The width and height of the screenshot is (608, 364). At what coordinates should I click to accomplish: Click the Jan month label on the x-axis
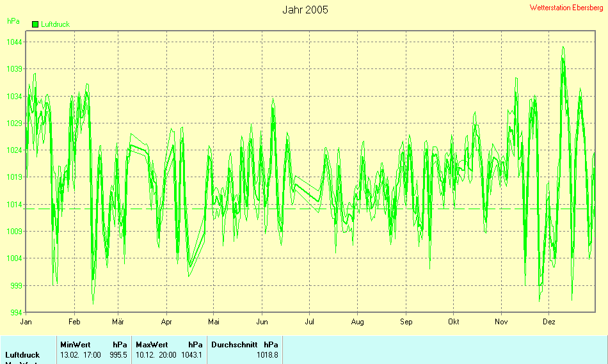point(26,322)
